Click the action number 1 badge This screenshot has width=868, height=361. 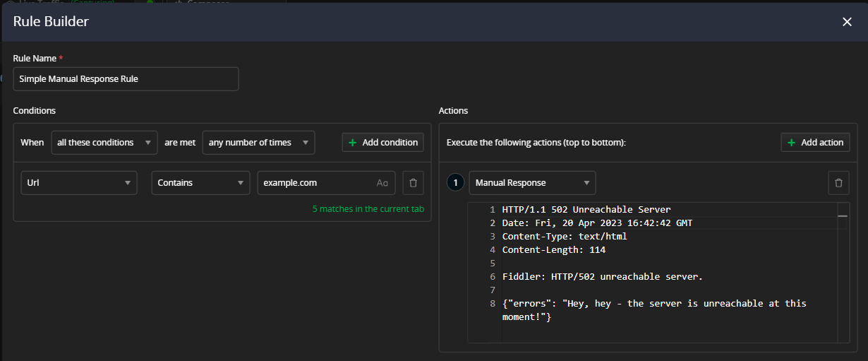coord(455,182)
